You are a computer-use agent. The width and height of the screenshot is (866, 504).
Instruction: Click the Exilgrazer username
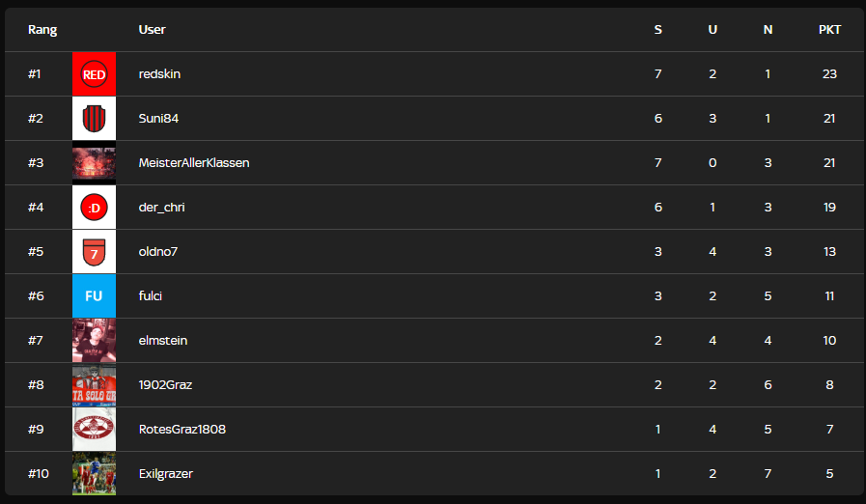(166, 474)
